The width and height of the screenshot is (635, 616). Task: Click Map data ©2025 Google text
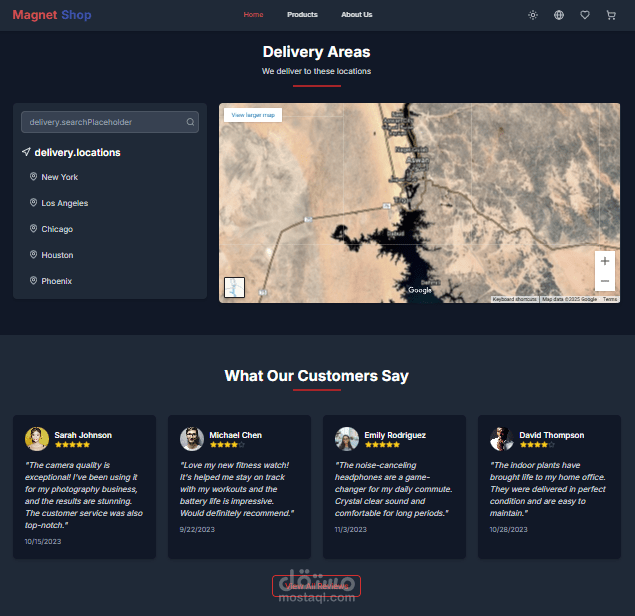tap(569, 299)
